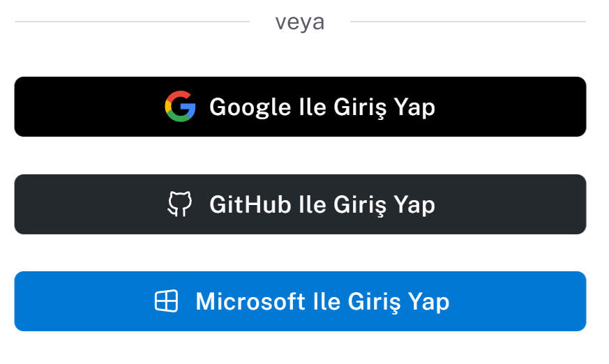This screenshot has width=609, height=364.
Task: Sign in using the GitHub option
Action: [x=300, y=204]
